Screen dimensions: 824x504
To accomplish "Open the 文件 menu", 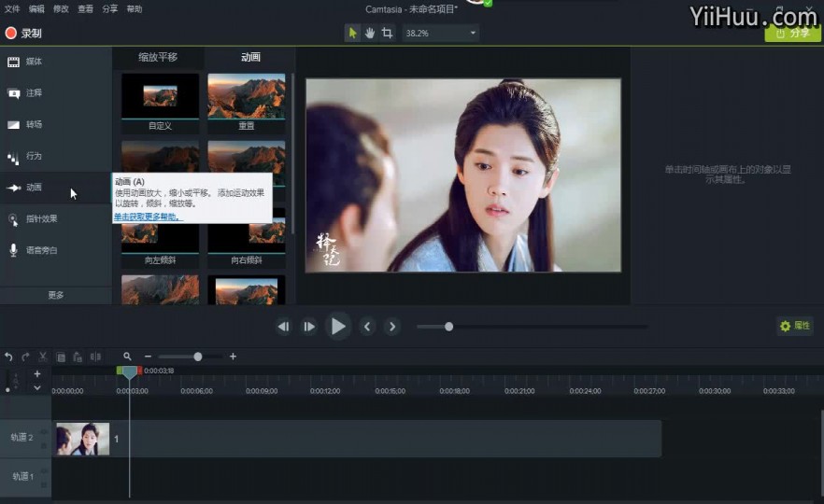I will click(12, 9).
